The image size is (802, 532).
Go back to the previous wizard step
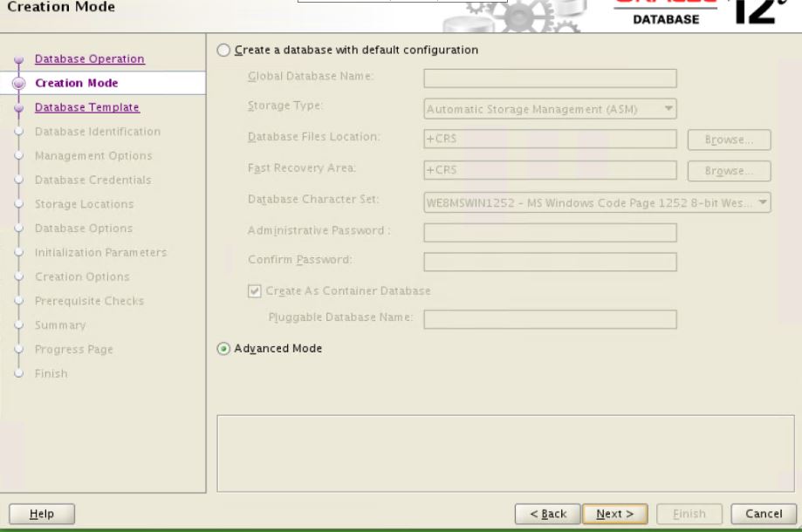coord(549,514)
